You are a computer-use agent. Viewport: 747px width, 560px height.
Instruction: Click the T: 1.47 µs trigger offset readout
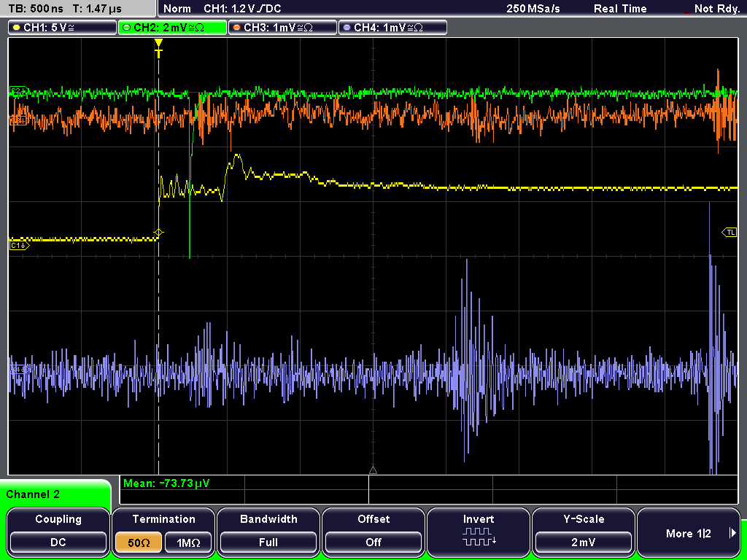pos(97,9)
